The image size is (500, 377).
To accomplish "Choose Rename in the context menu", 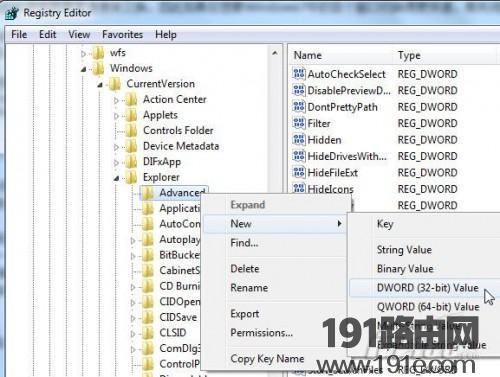I will [274, 288].
